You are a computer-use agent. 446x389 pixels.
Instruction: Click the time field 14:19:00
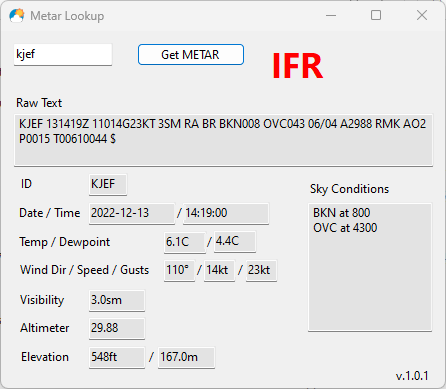(226, 213)
